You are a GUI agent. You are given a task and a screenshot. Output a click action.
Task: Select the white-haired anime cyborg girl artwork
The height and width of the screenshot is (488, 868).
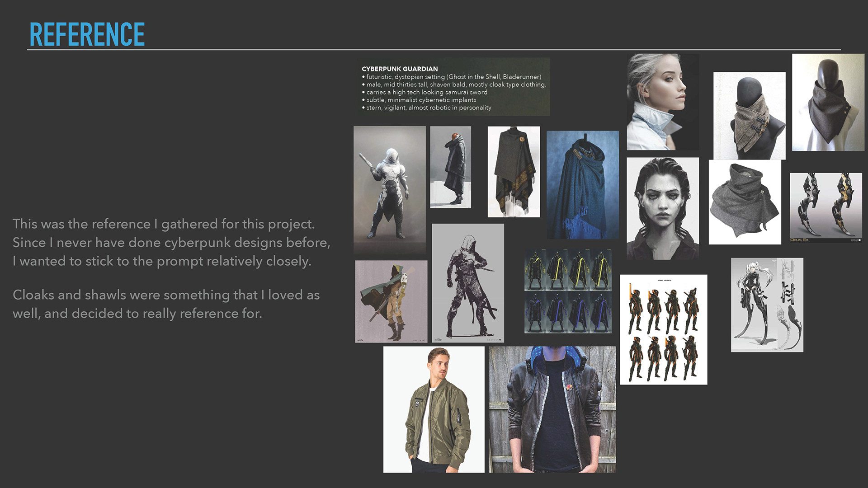click(x=767, y=305)
